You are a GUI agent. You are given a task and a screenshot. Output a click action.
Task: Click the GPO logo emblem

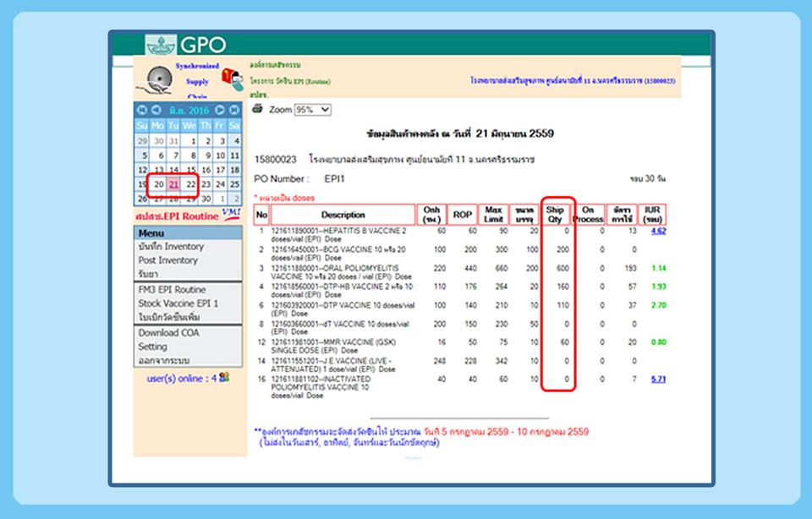tap(161, 45)
